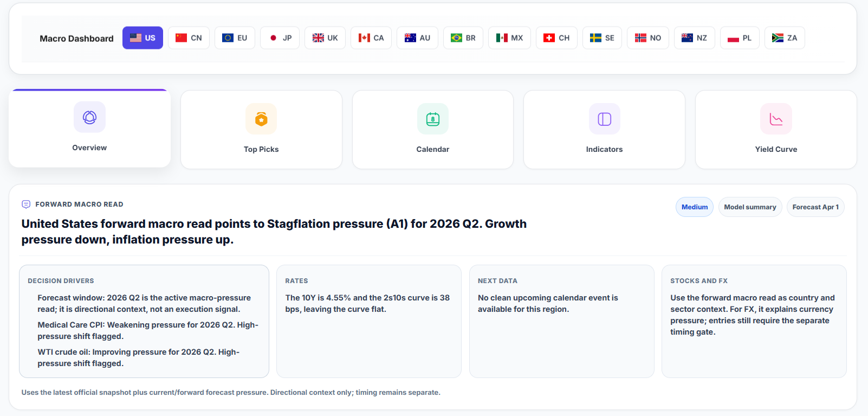
Task: Click the Forecast window driver line
Action: (x=144, y=303)
